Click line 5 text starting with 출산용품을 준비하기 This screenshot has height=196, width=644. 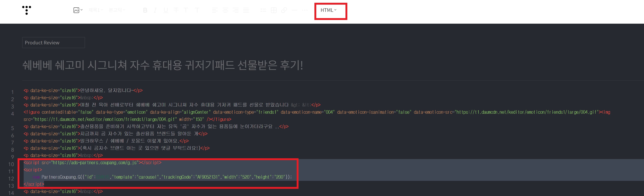(x=179, y=126)
